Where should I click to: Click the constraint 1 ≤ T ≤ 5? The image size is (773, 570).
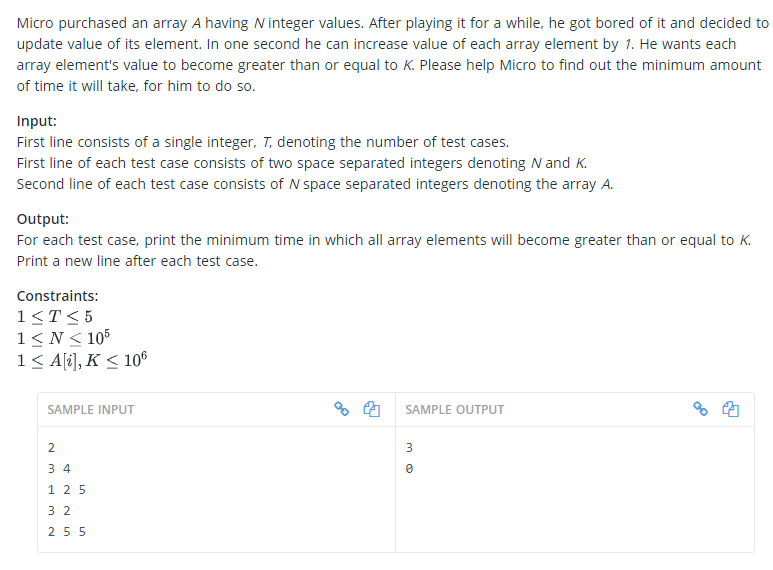click(55, 317)
